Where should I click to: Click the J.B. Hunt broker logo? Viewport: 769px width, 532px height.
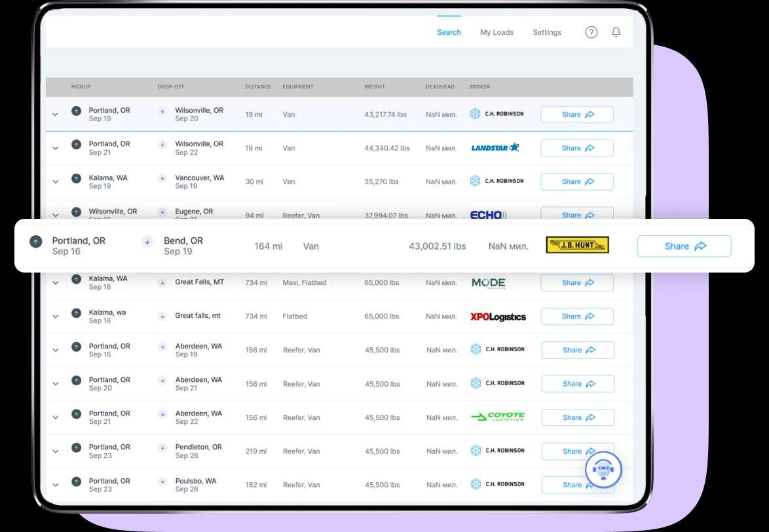click(x=577, y=245)
